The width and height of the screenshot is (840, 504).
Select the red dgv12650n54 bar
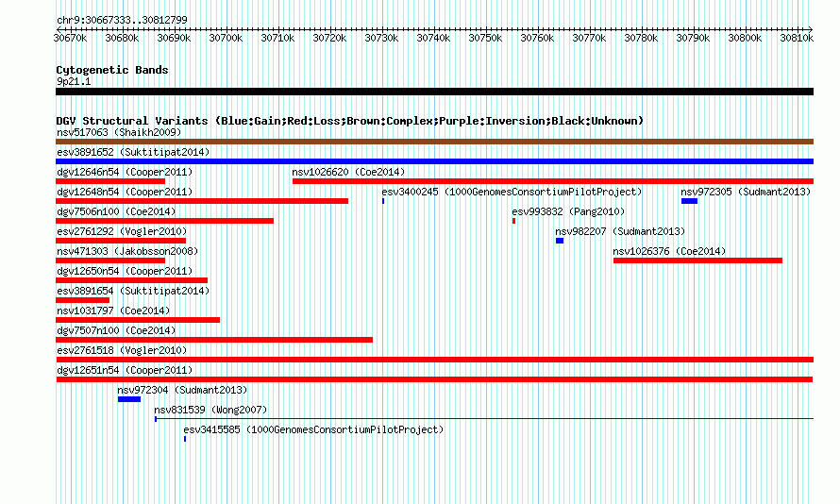click(131, 280)
